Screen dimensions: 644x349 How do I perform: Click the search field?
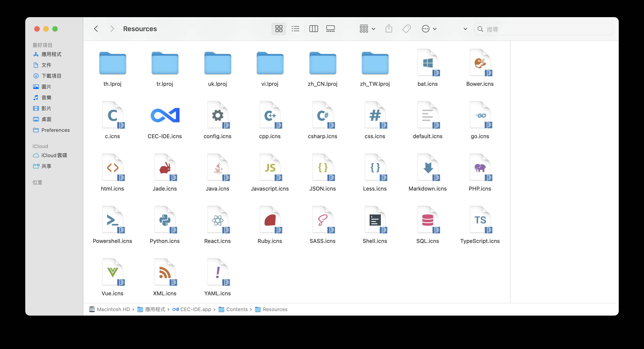click(x=544, y=29)
